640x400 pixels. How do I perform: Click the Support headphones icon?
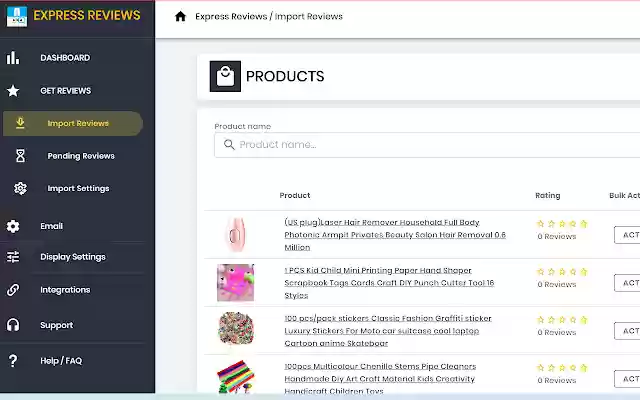(x=13, y=325)
